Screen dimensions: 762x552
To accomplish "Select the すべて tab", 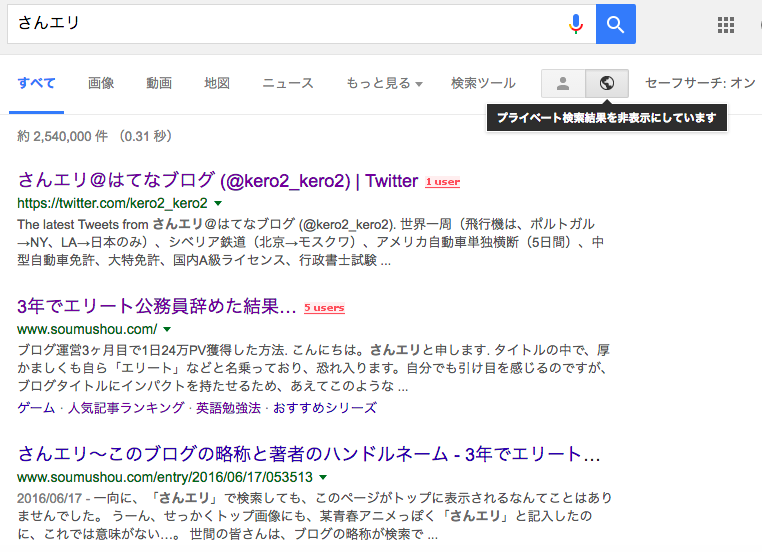I will click(x=36, y=83).
